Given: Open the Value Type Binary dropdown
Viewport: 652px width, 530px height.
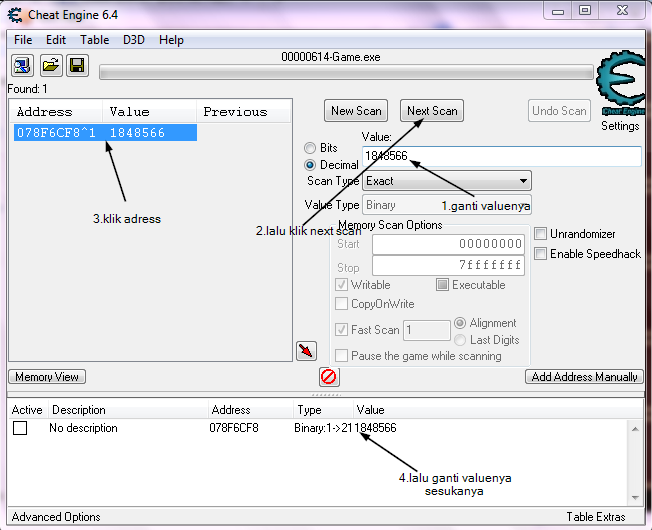Looking at the screenshot, I should 447,205.
